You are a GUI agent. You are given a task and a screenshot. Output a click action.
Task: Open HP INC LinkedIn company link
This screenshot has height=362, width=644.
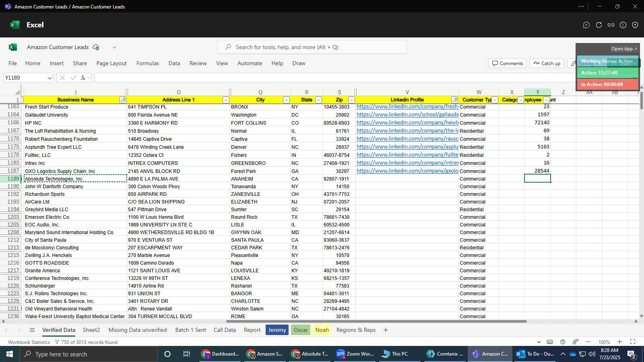(x=407, y=123)
